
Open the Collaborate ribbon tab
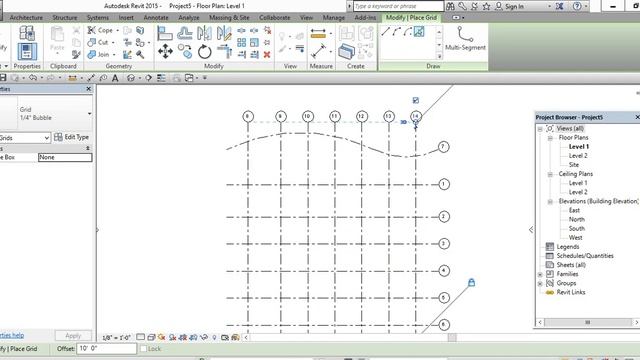(275, 18)
